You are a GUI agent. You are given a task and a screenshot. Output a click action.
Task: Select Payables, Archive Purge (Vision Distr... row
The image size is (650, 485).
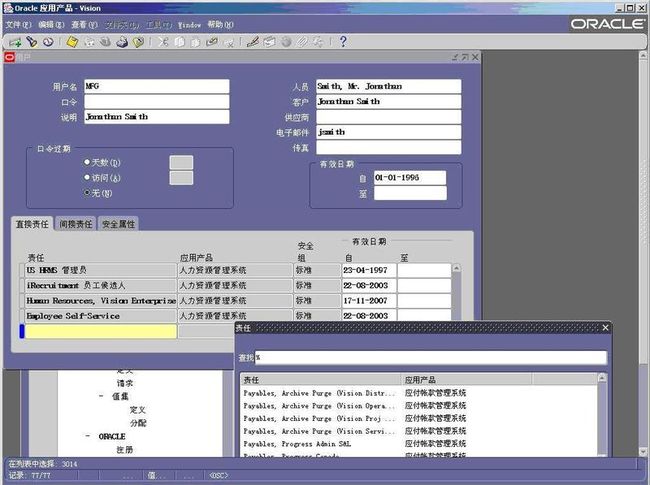[x=419, y=393]
